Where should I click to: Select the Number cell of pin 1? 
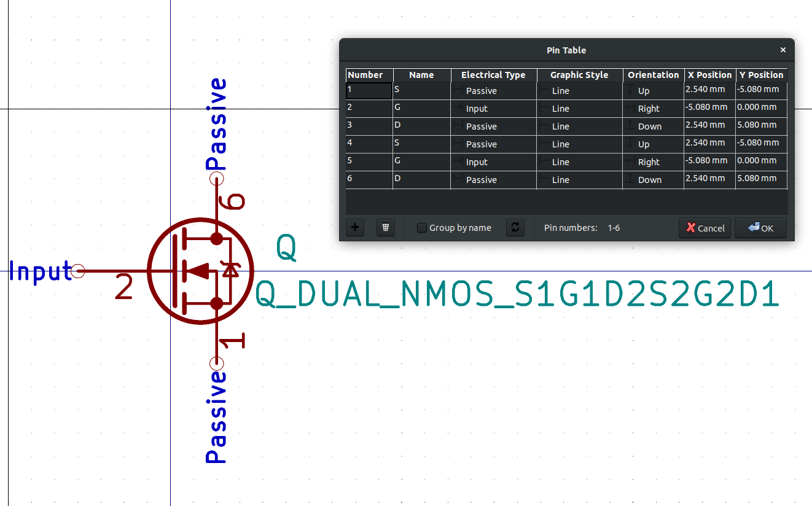[367, 90]
